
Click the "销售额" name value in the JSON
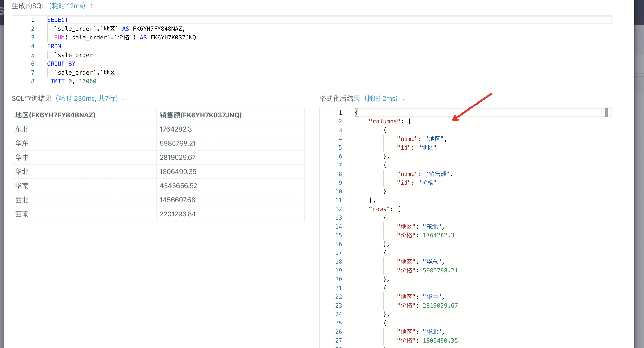[x=437, y=174]
